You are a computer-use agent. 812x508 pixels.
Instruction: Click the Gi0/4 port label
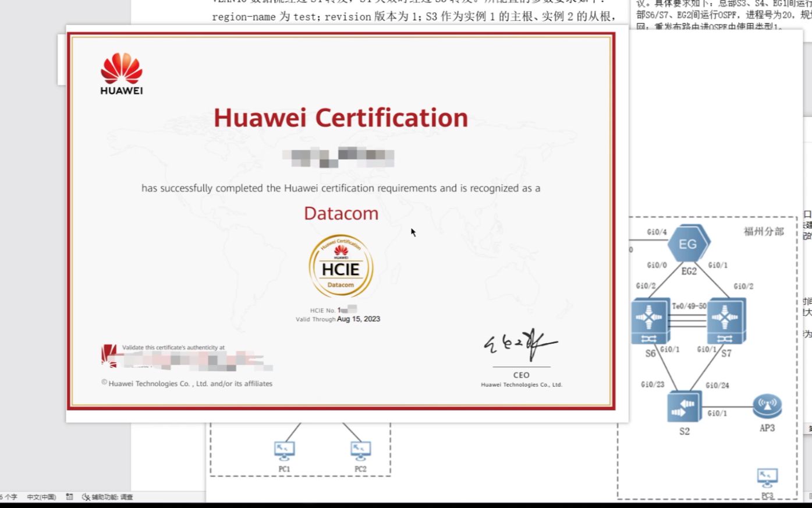coord(657,232)
